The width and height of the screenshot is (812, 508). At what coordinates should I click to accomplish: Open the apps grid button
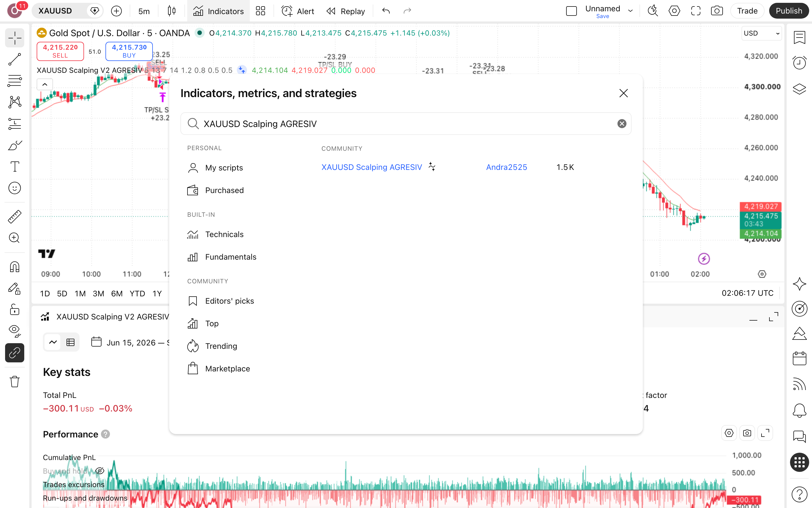[799, 462]
